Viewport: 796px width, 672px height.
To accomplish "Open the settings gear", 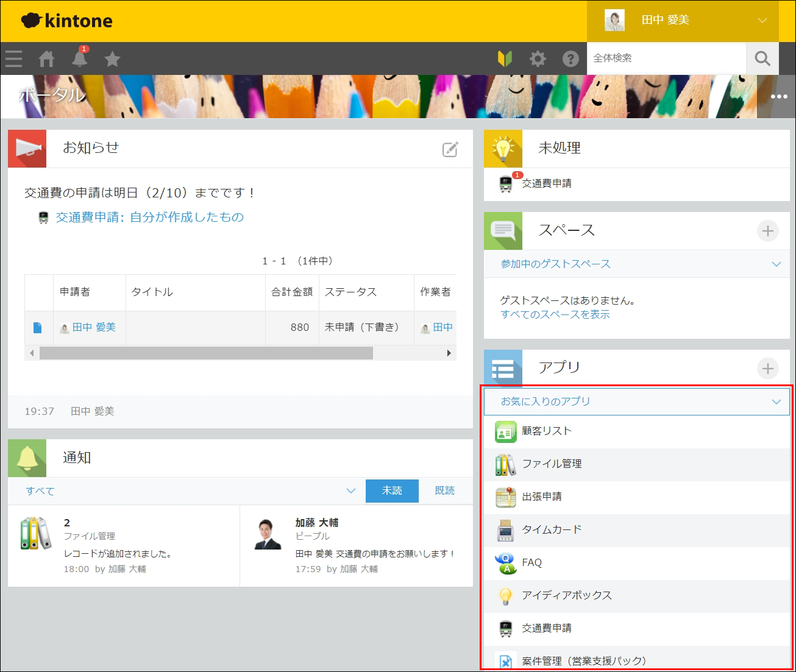I will click(537, 58).
